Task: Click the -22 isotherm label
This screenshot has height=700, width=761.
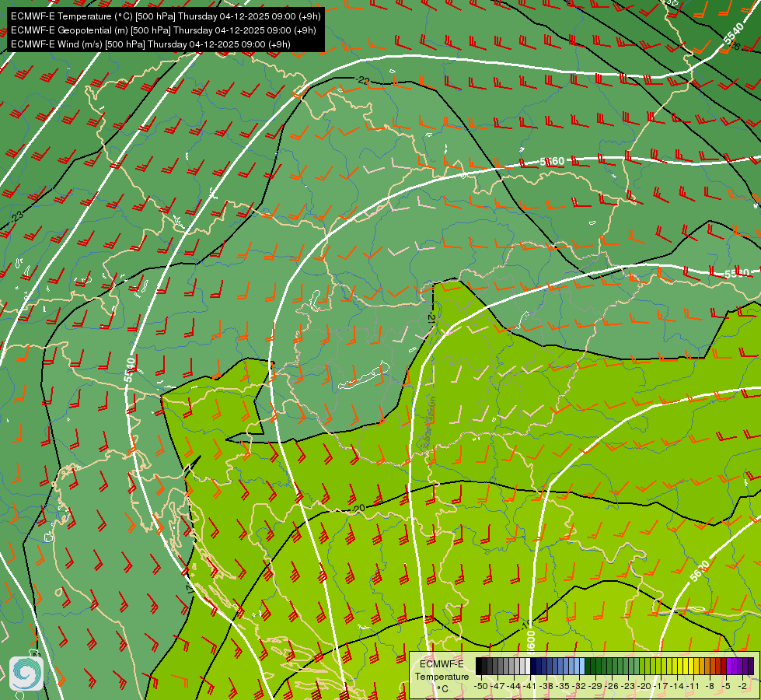Action: (362, 80)
